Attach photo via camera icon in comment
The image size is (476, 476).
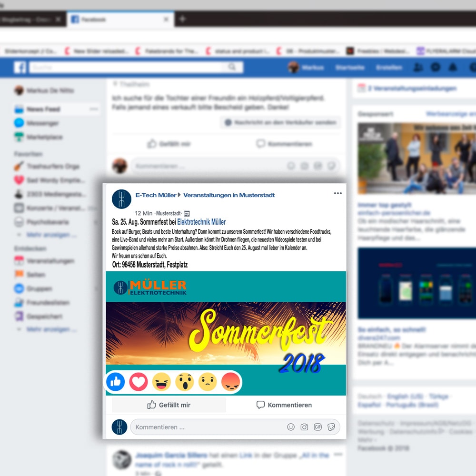coord(304,427)
